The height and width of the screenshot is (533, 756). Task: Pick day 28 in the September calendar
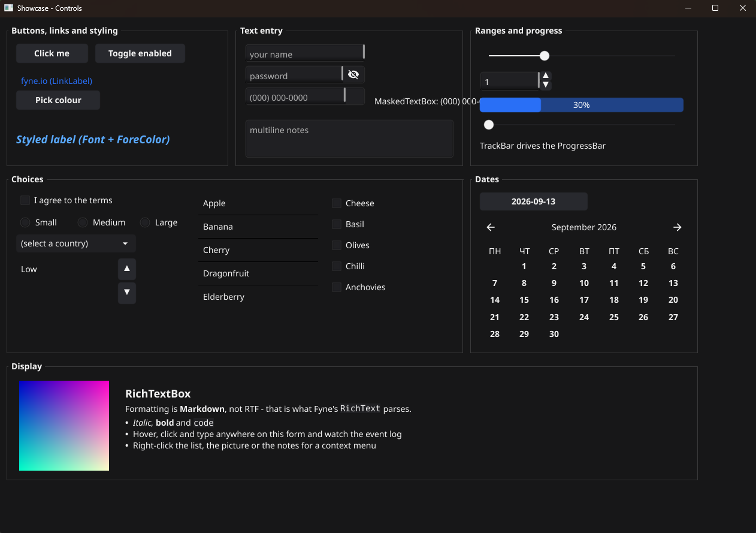[x=495, y=334]
